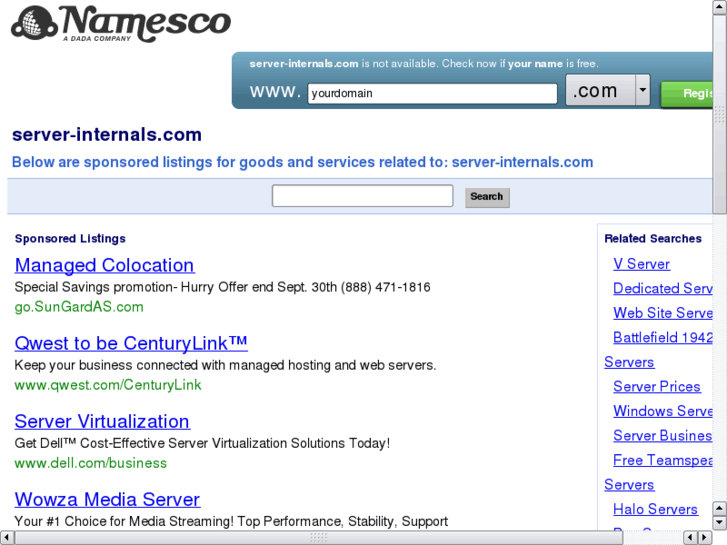The image size is (727, 545).
Task: Click the yourdomain input field
Action: [x=431, y=94]
